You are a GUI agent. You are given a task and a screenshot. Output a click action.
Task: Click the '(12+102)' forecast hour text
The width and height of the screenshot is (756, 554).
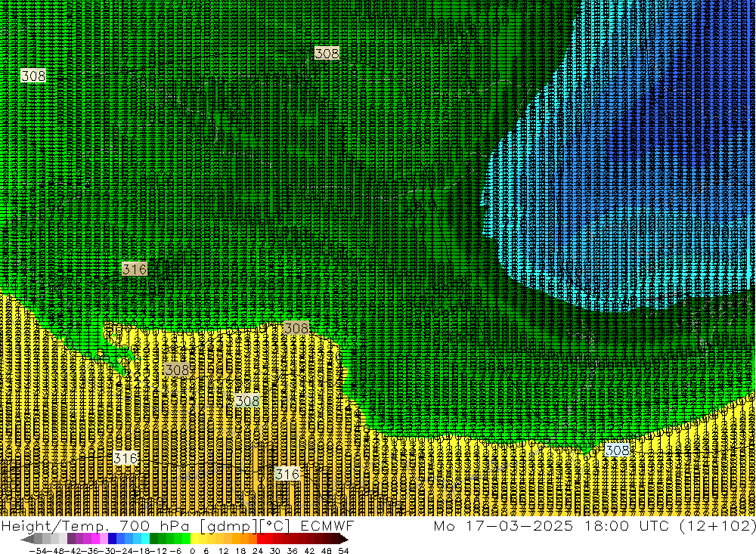717,526
